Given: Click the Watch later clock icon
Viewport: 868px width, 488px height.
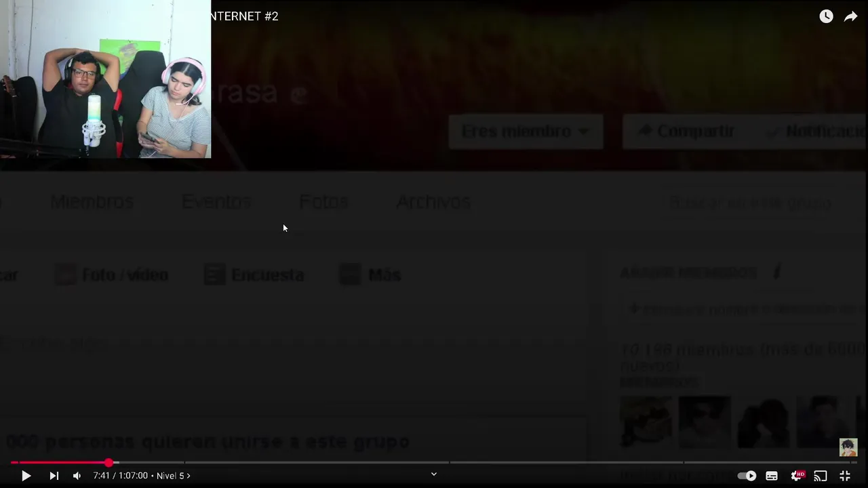Looking at the screenshot, I should tap(826, 16).
